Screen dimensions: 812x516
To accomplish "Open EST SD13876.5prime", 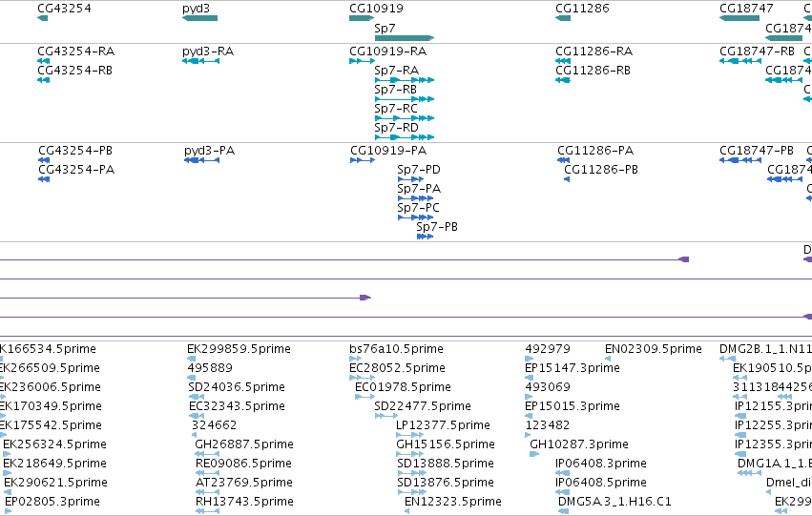I will pos(446,483).
